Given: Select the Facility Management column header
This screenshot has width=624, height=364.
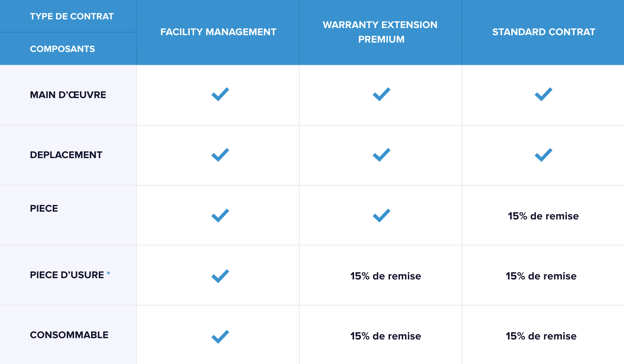Looking at the screenshot, I should [218, 32].
